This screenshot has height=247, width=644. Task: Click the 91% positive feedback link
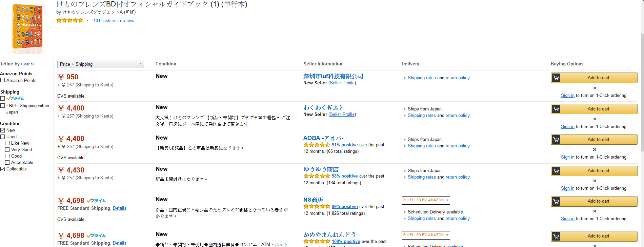click(x=345, y=145)
